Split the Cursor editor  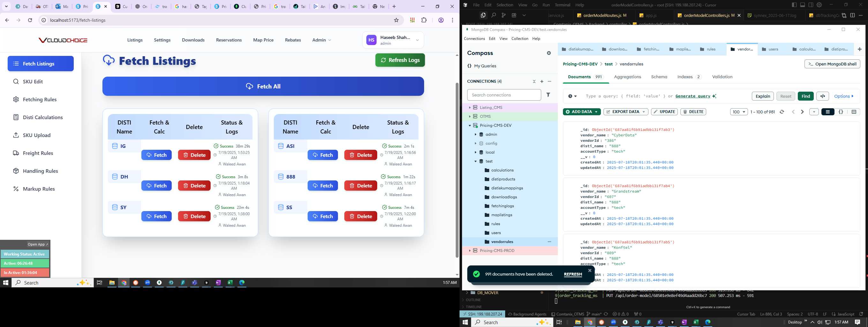(x=852, y=15)
